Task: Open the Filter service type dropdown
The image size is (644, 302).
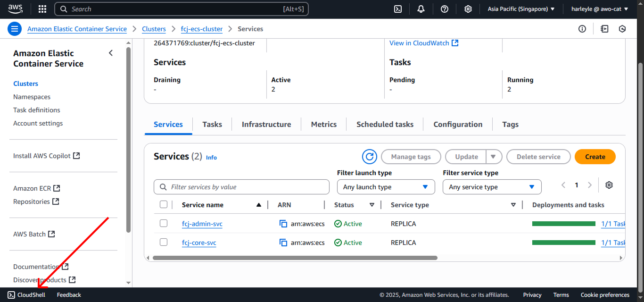Action: [x=492, y=187]
